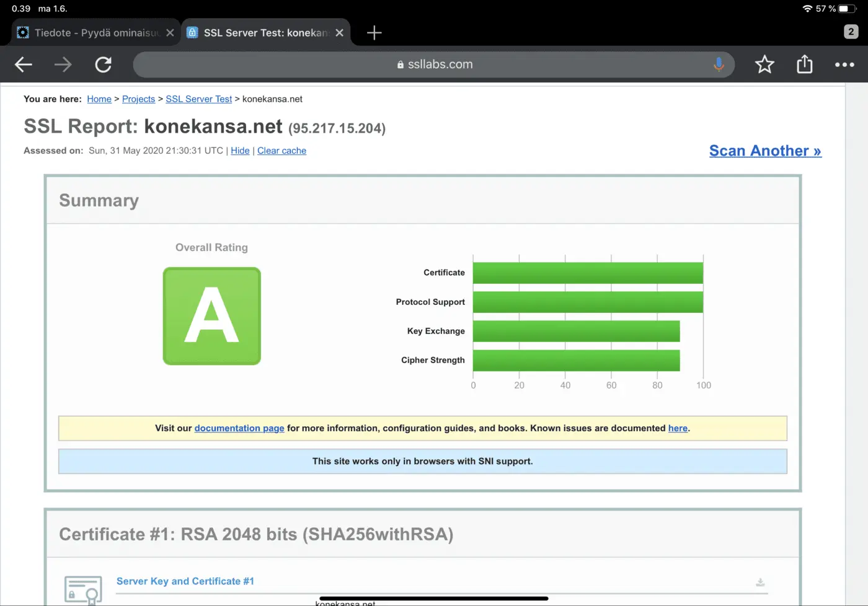The height and width of the screenshot is (606, 868).
Task: Tap the Certificate score bar
Action: tap(588, 273)
